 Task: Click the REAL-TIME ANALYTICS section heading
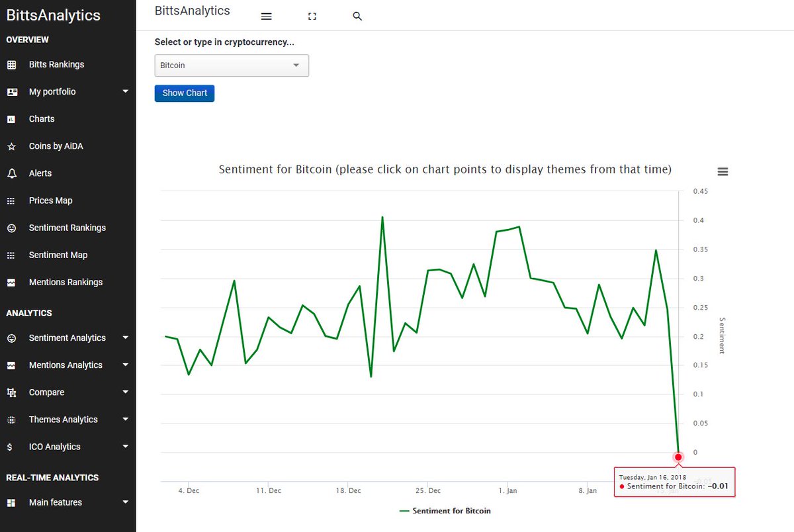(52, 478)
